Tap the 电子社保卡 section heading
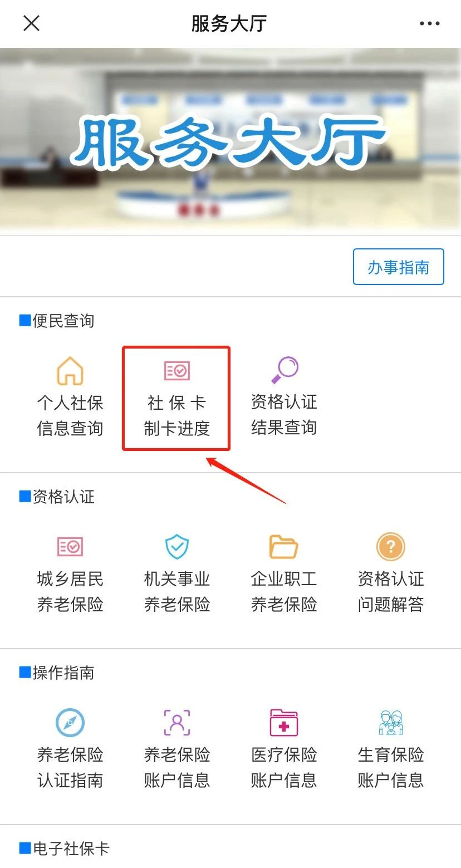The height and width of the screenshot is (868, 461). pos(65,849)
